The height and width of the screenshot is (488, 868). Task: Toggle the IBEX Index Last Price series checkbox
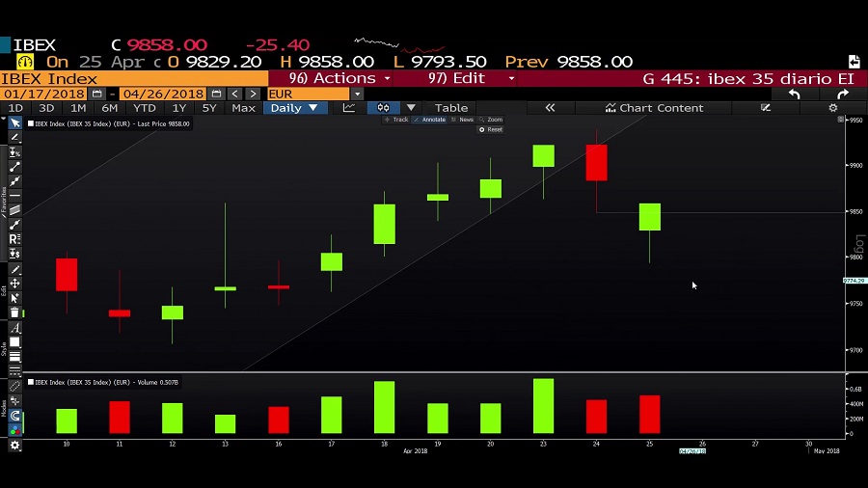31,124
